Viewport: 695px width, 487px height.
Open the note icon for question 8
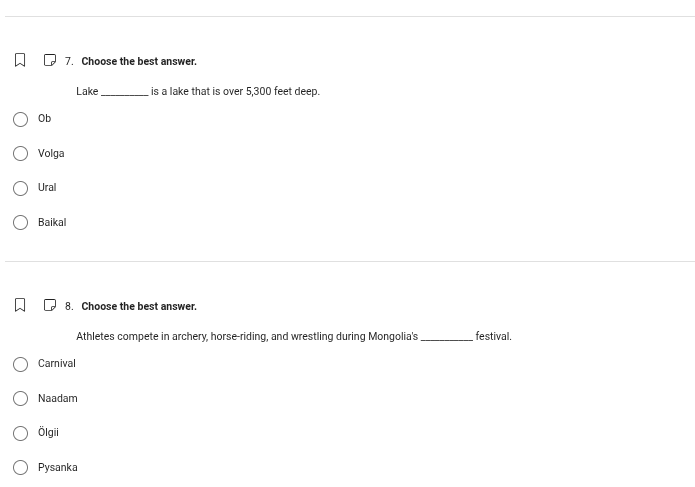pyautogui.click(x=50, y=306)
